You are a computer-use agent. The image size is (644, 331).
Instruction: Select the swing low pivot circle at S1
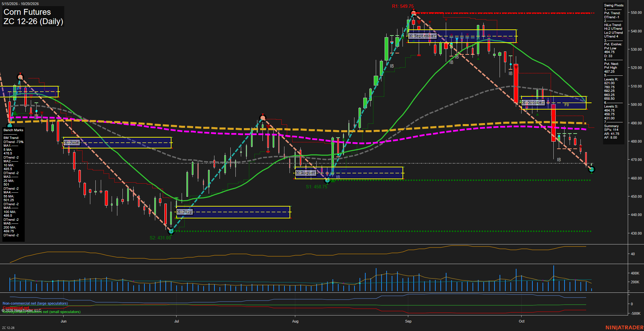click(327, 180)
